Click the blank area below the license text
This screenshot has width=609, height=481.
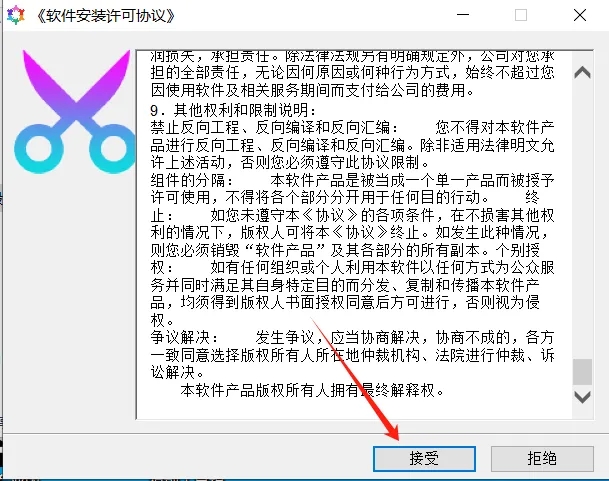353,409
